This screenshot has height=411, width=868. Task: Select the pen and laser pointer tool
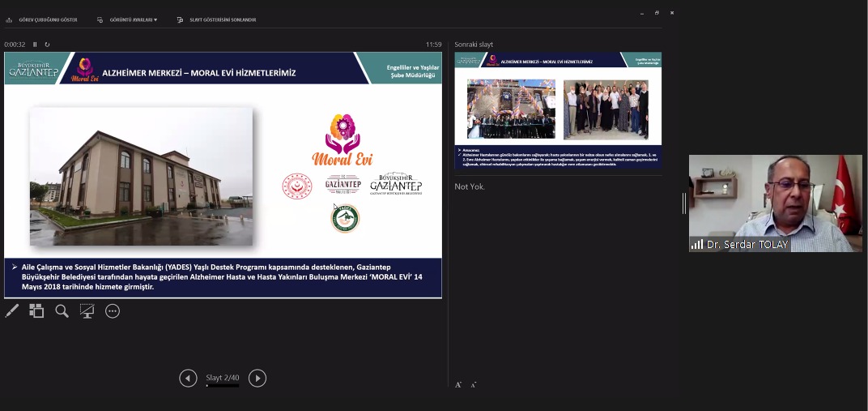click(11, 310)
